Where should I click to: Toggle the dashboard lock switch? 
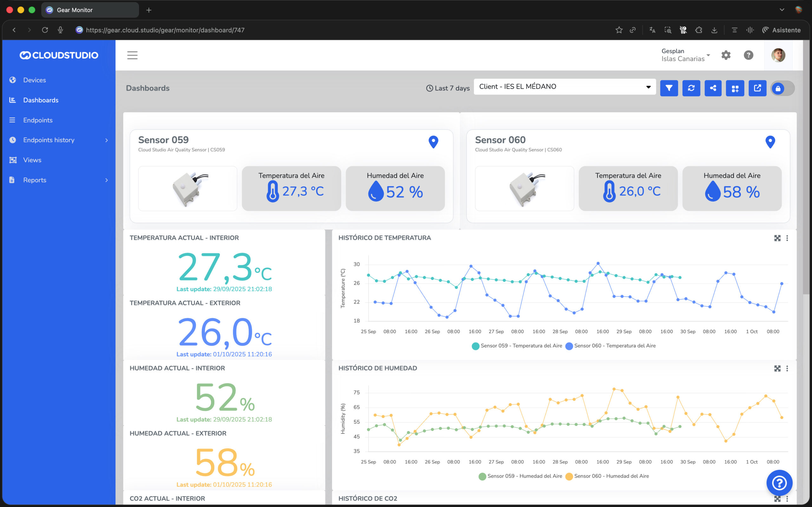(782, 88)
